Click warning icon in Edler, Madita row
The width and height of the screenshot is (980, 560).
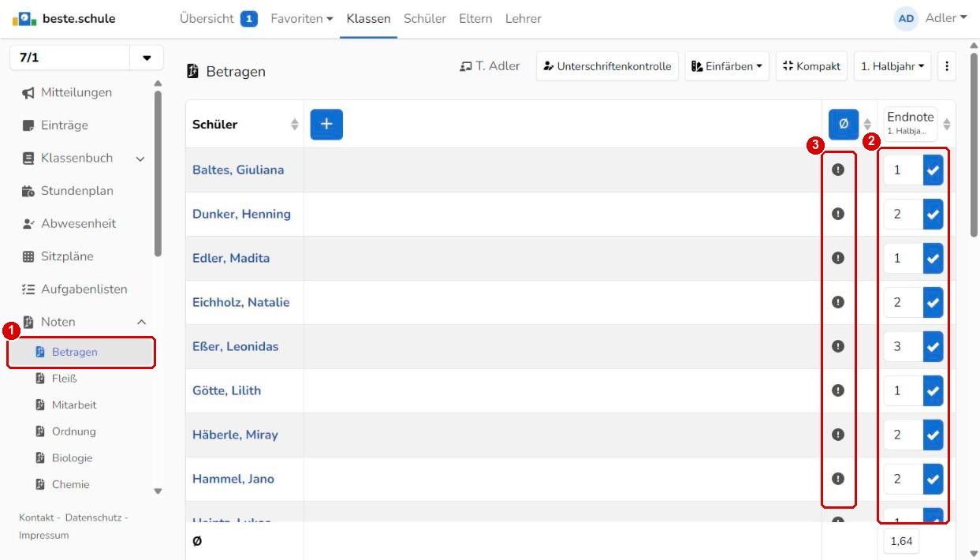[838, 258]
